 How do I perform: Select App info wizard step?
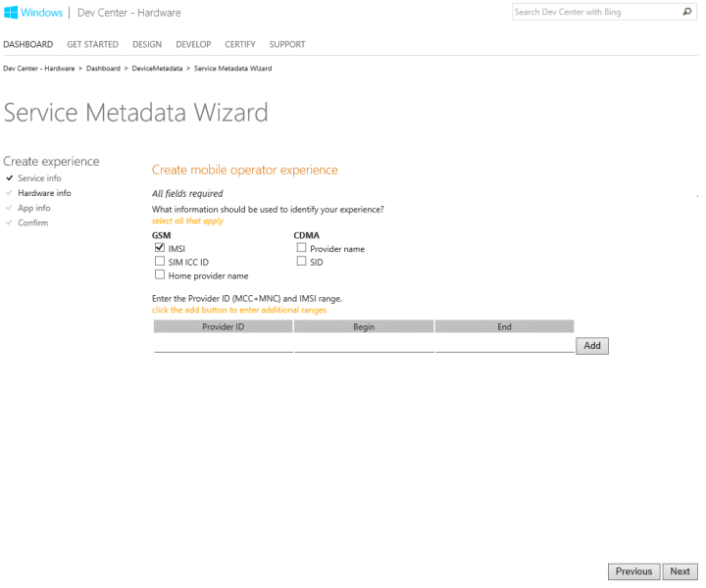click(34, 208)
